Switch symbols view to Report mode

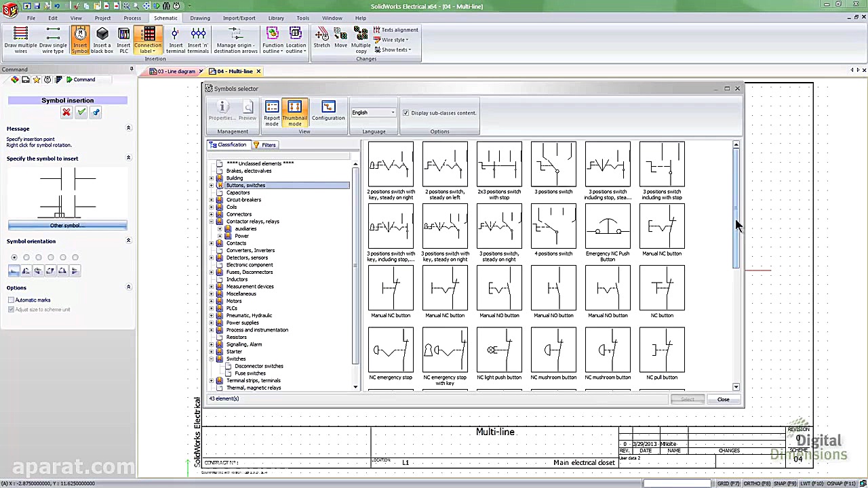(x=271, y=112)
